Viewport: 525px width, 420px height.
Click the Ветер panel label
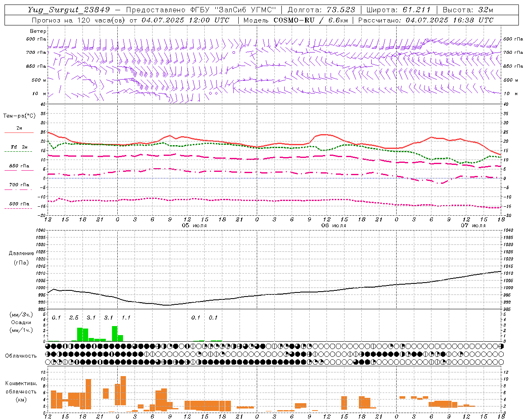coord(38,31)
